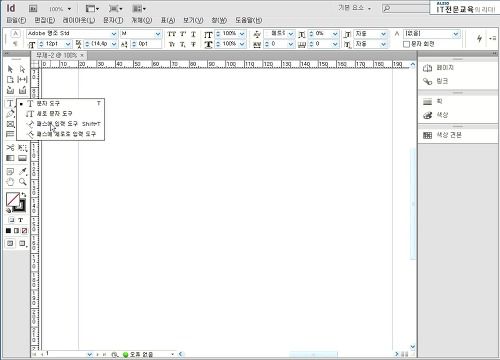Click the Subscript icon in control bar
The width and height of the screenshot is (500, 360).
[x=183, y=44]
